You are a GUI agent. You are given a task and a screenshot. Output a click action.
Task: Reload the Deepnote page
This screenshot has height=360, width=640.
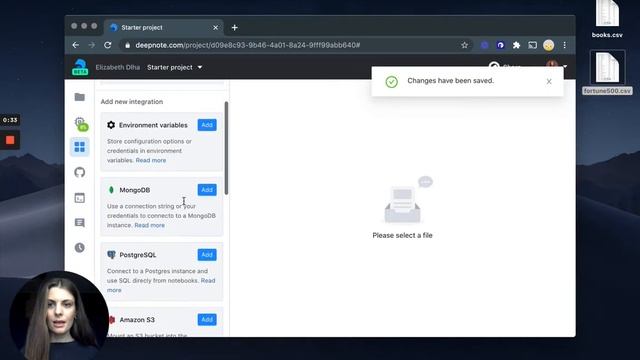(x=107, y=45)
